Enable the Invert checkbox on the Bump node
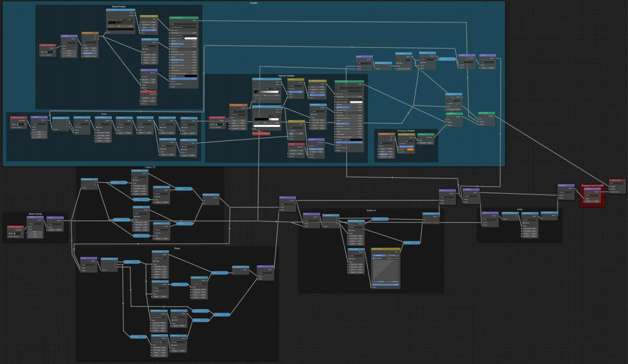628x364 pixels. click(142, 76)
